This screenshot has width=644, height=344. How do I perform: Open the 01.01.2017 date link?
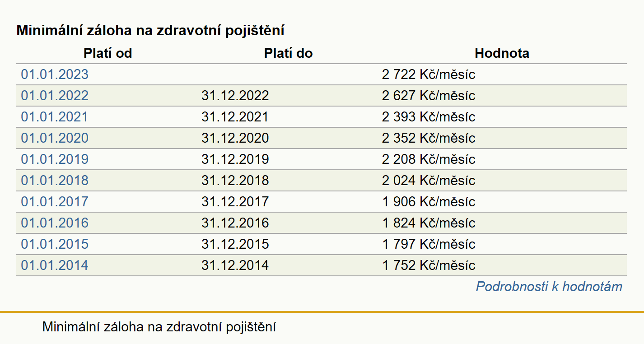point(55,202)
